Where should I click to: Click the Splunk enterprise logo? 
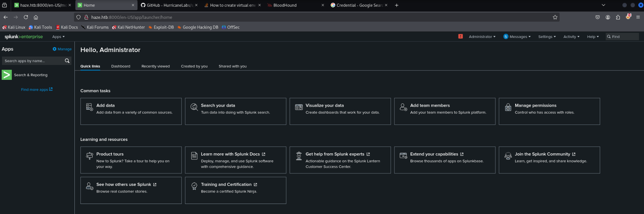point(23,37)
